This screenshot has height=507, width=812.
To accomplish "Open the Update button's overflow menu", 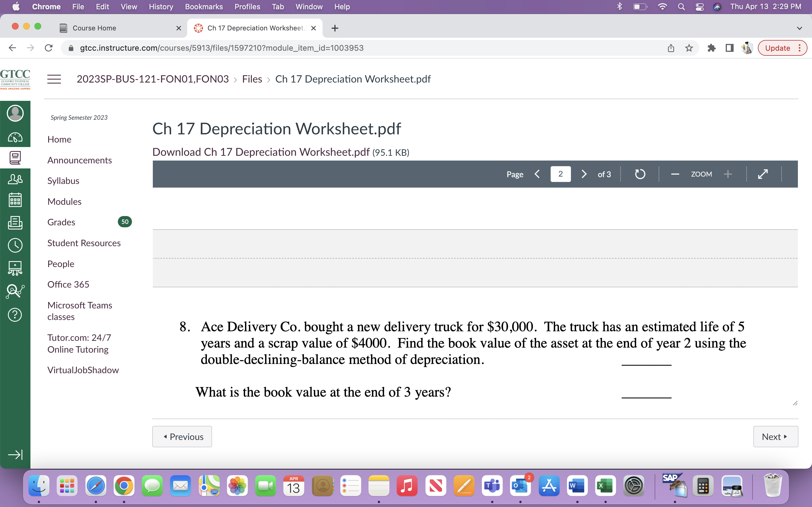I will coord(800,48).
